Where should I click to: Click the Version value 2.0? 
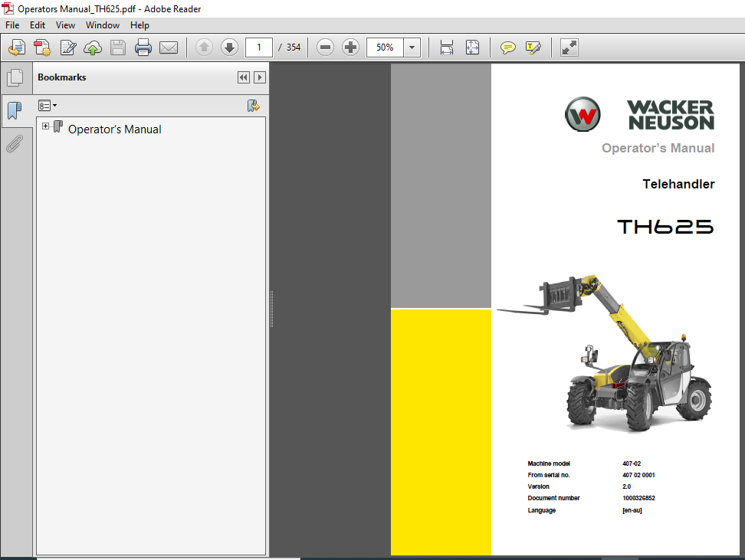point(627,487)
